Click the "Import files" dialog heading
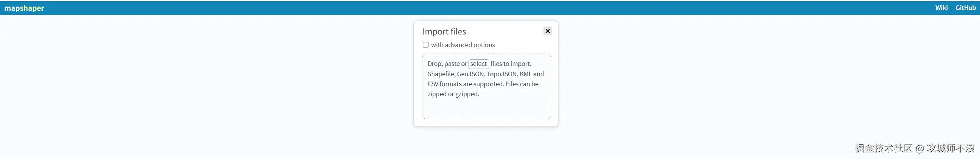 444,31
